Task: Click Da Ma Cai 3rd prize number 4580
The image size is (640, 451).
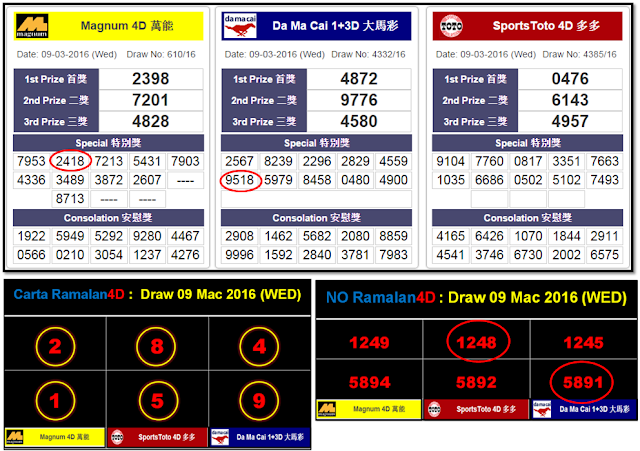Action: (x=359, y=121)
